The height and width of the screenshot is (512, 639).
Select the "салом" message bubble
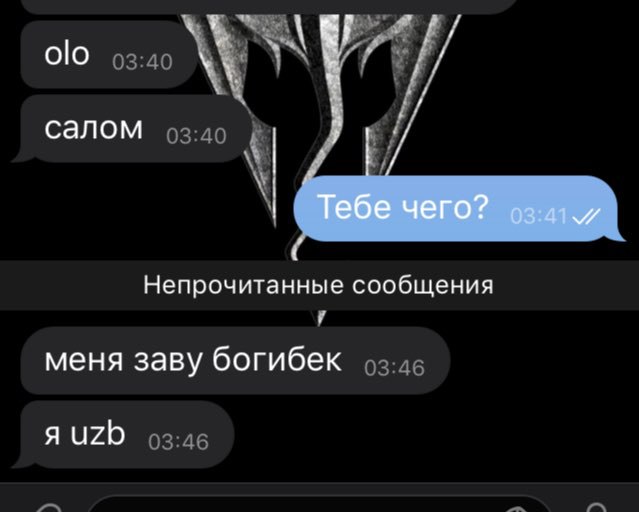point(134,128)
